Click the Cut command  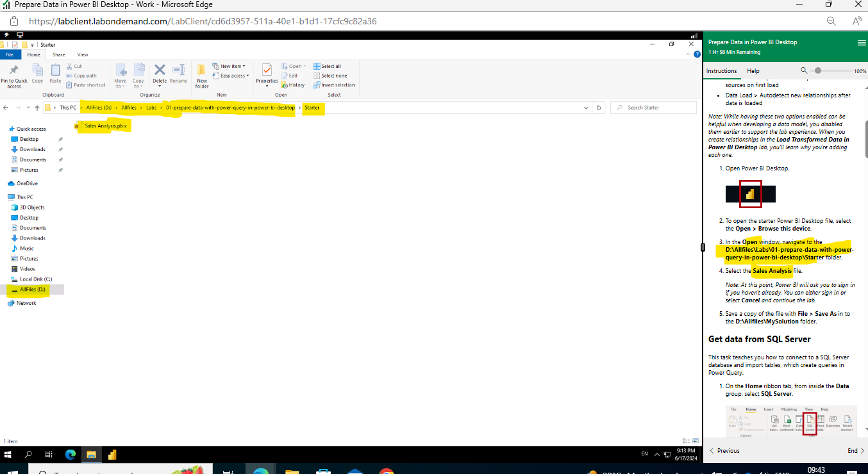click(74, 66)
